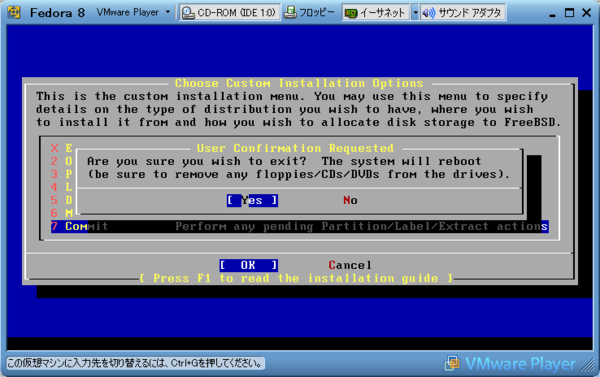Toggle the Ethernet adapter button
This screenshot has height=377, width=600.
click(x=376, y=13)
